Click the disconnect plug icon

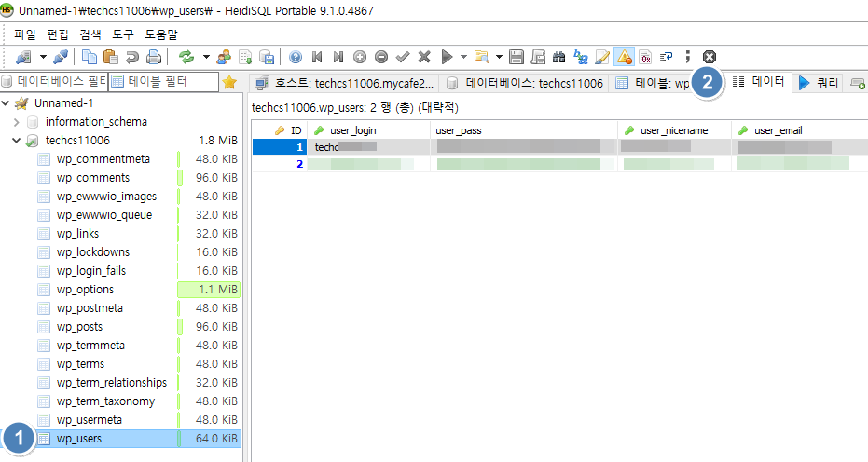point(61,57)
